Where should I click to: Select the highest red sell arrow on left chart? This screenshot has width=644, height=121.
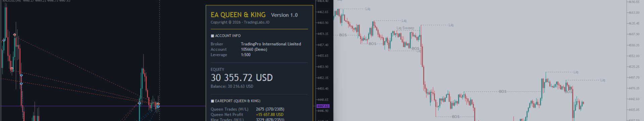point(14,35)
